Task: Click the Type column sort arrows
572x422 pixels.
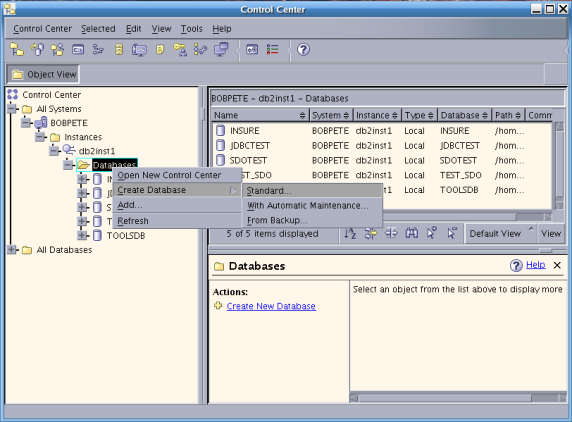Action: (x=430, y=116)
